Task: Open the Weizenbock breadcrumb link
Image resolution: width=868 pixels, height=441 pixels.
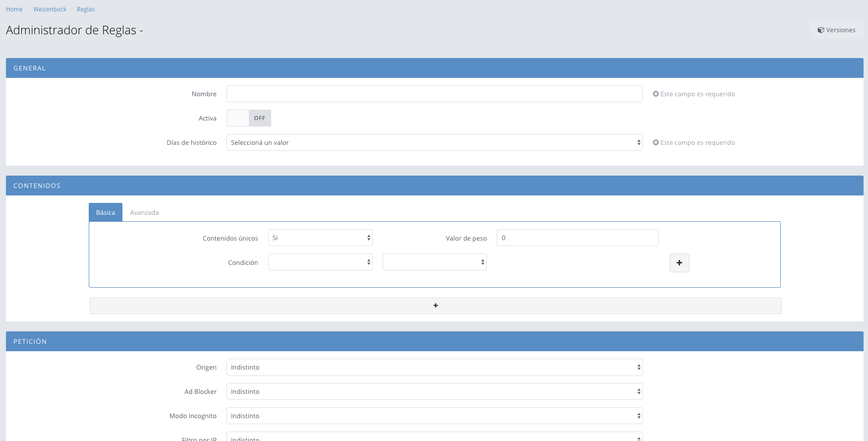Action: (x=50, y=9)
